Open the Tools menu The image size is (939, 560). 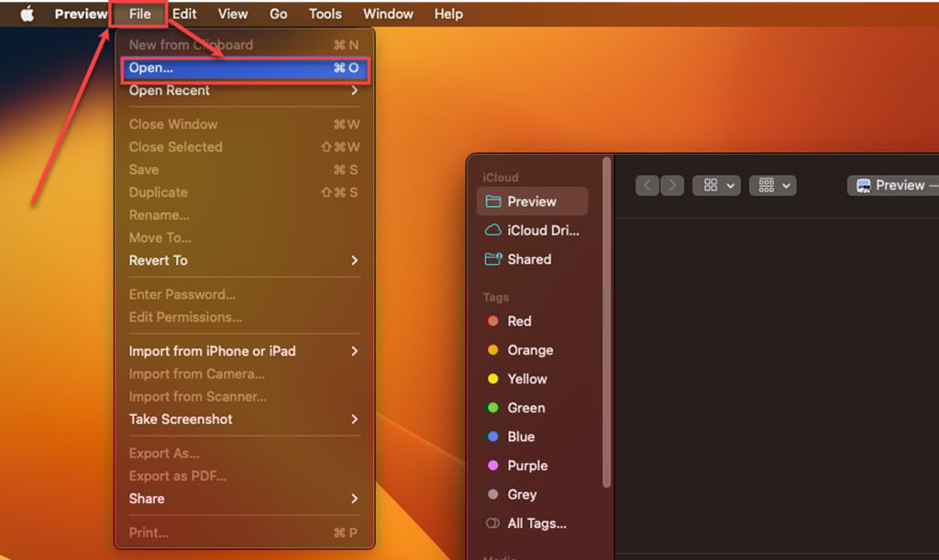(x=326, y=14)
